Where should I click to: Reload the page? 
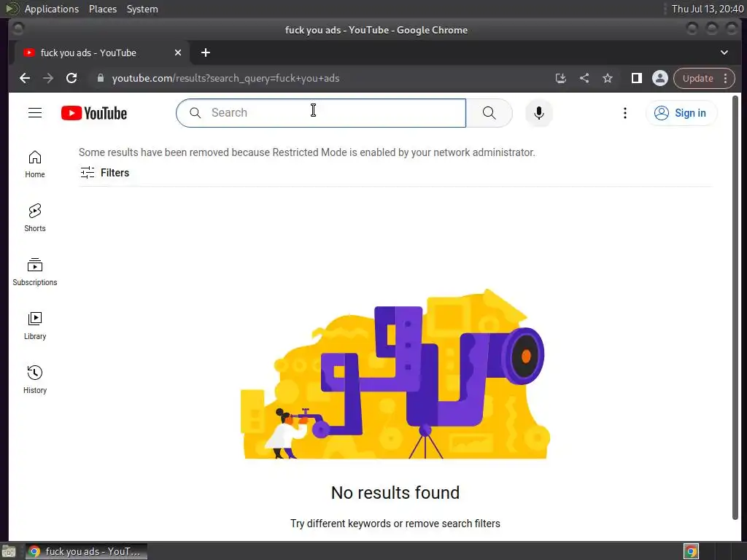pyautogui.click(x=71, y=78)
